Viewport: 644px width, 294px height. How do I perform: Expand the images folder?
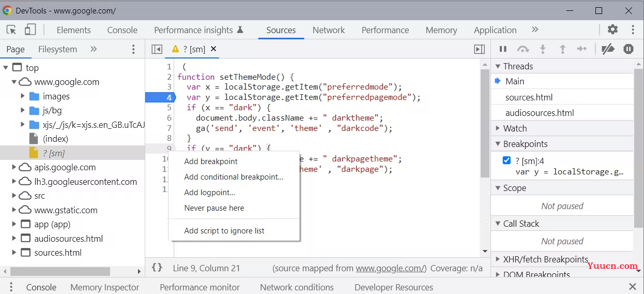pyautogui.click(x=23, y=96)
